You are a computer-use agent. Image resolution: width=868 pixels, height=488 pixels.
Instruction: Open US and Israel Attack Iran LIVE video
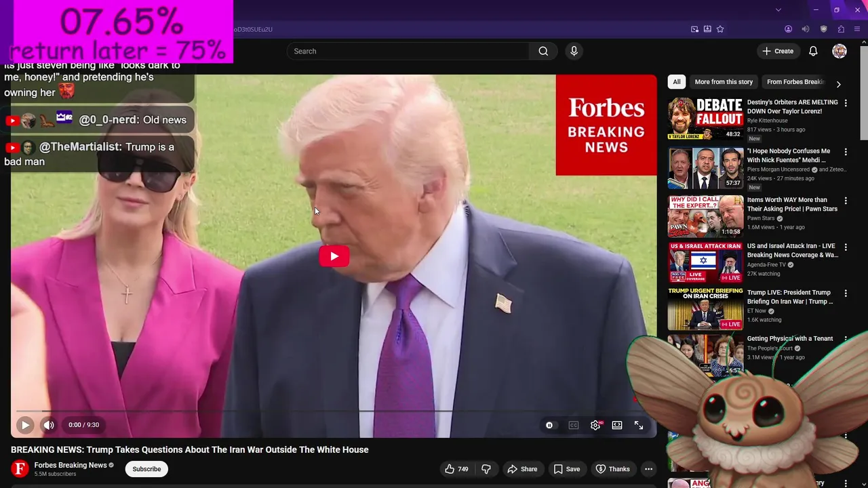tap(793, 250)
